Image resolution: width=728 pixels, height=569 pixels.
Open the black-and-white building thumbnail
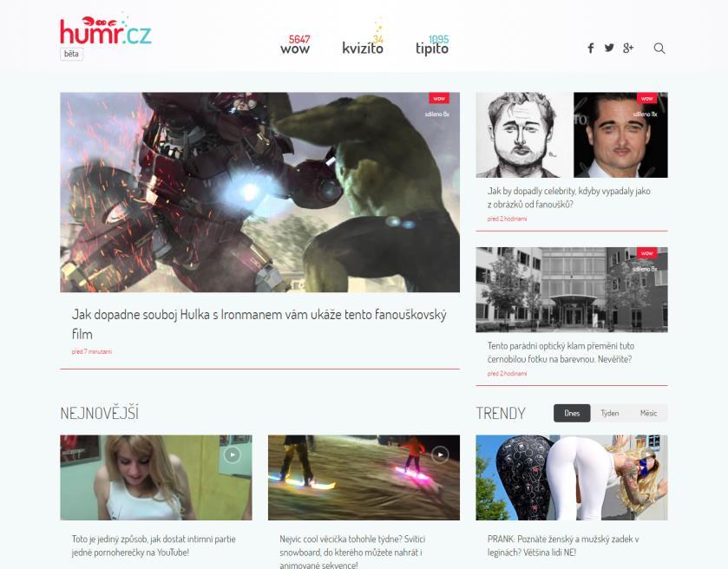click(572, 290)
